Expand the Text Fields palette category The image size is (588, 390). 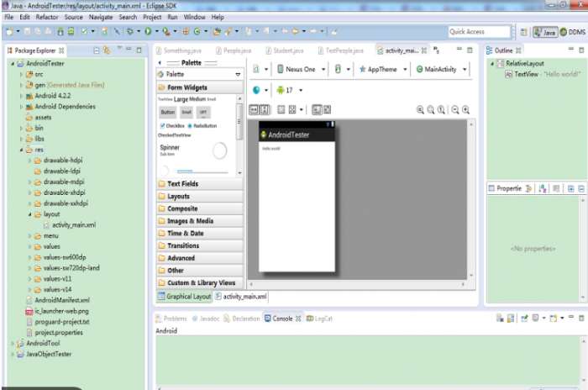tap(200, 184)
